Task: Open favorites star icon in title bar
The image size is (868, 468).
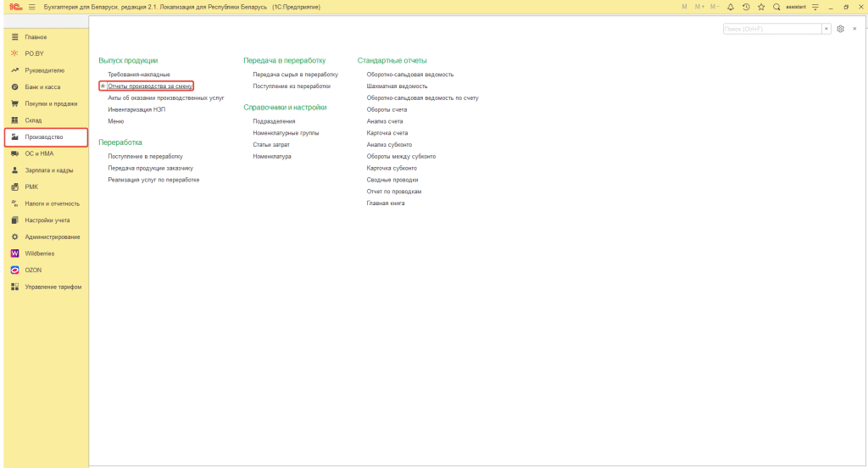Action: pos(761,7)
